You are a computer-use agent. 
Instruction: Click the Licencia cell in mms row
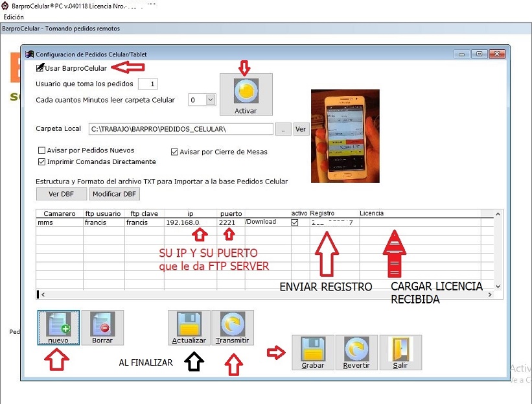coord(420,222)
